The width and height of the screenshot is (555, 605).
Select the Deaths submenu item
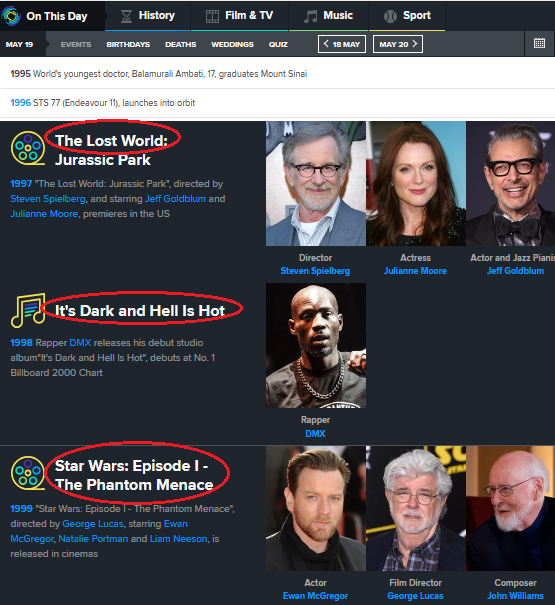pyautogui.click(x=181, y=44)
